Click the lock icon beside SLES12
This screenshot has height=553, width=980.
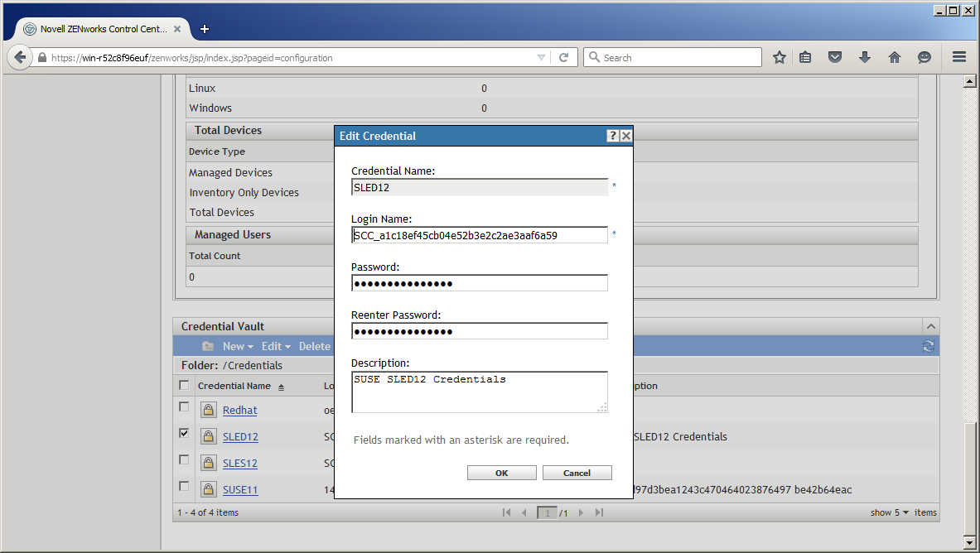[208, 463]
